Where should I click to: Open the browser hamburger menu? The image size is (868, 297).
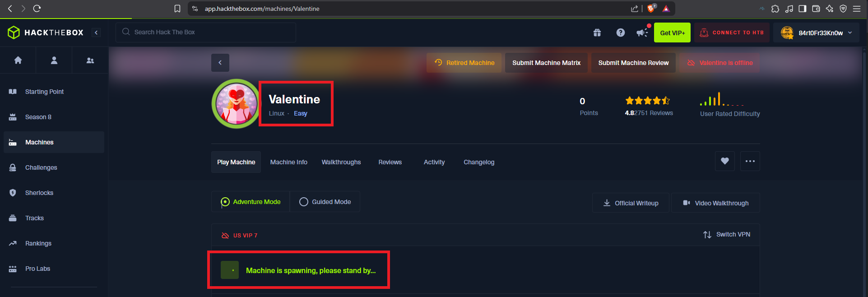coord(857,9)
